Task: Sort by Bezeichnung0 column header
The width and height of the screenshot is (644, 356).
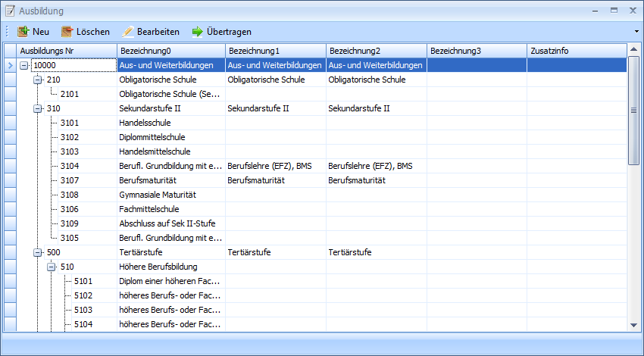Action: pyautogui.click(x=170, y=51)
